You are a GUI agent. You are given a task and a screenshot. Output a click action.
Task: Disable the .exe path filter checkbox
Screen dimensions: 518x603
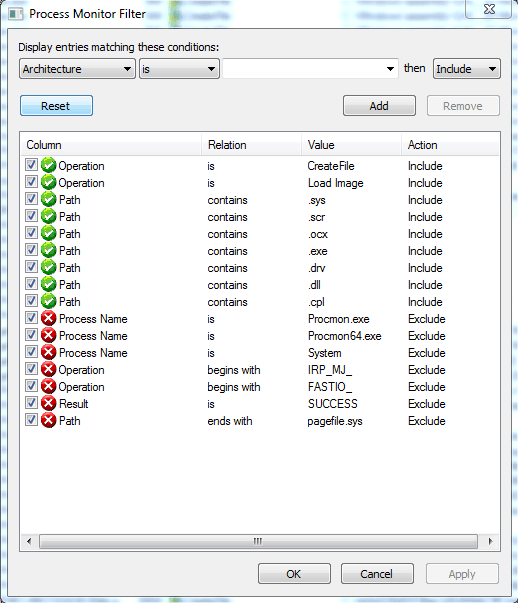coord(31,250)
